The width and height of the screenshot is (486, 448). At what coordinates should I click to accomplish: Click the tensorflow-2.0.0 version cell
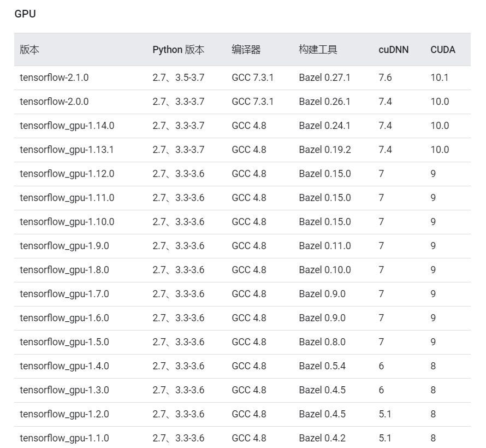[54, 102]
